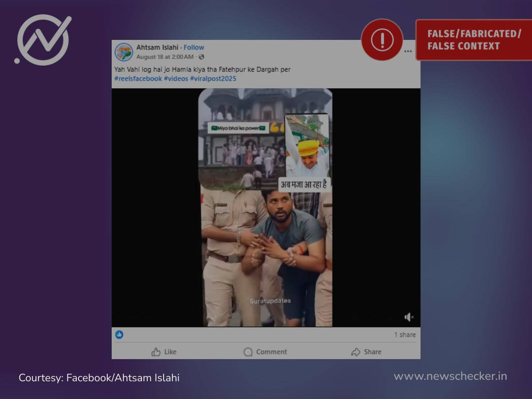Click the red exclamation warning icon
Viewport: 532px width, 399px height.
(x=382, y=40)
